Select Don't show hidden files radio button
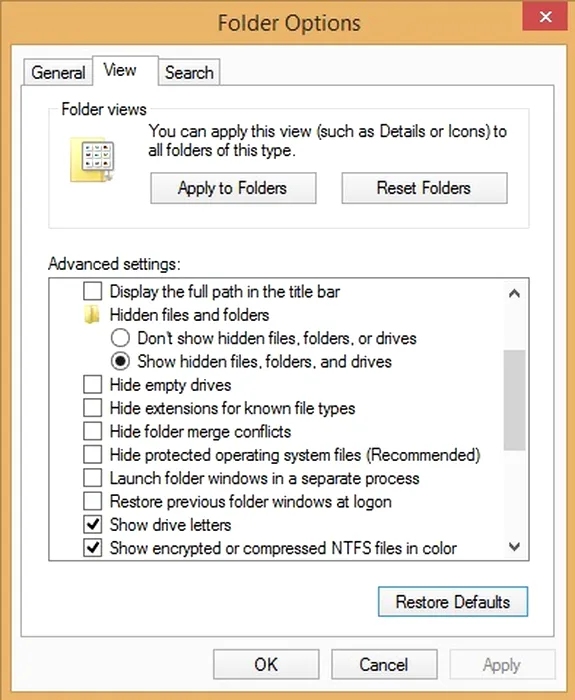Viewport: 575px width, 700px height. point(120,338)
